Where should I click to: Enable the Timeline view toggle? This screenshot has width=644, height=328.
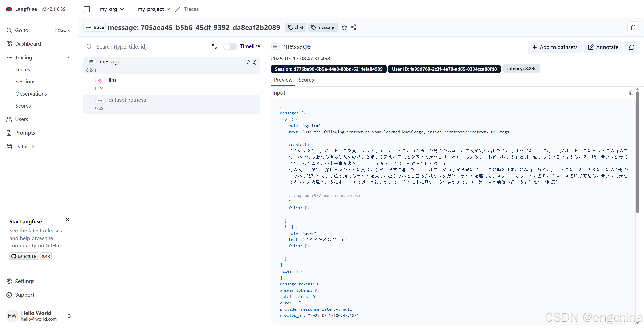point(230,46)
